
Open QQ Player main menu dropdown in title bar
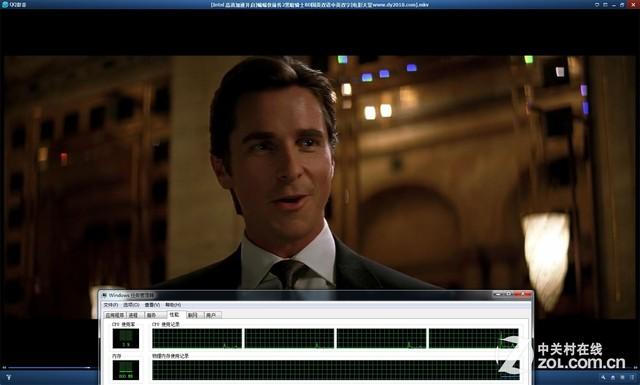597,5
